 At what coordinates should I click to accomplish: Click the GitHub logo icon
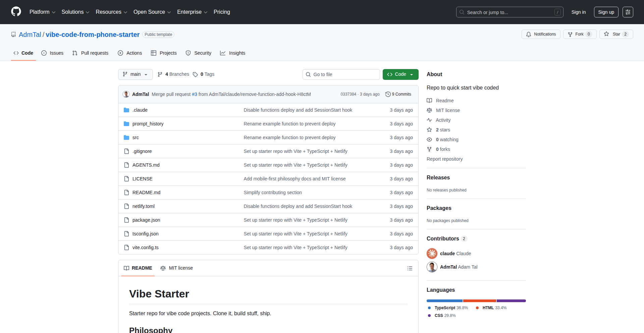pyautogui.click(x=16, y=12)
